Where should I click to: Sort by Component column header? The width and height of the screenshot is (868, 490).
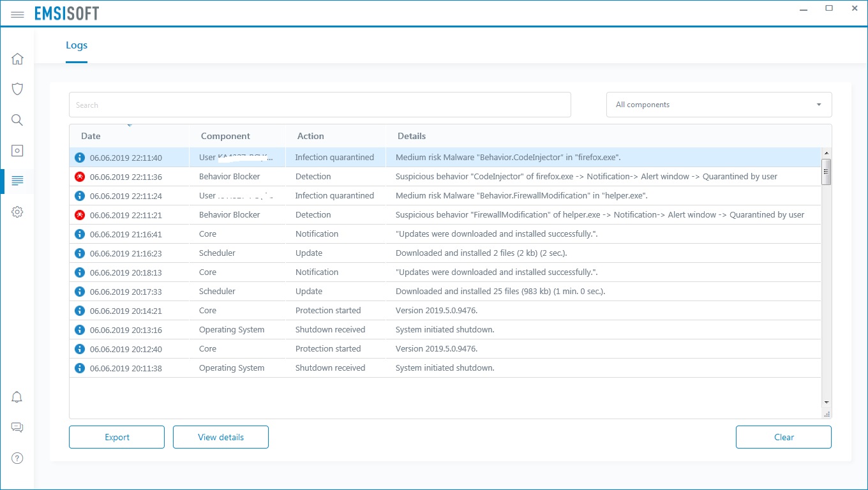(225, 136)
